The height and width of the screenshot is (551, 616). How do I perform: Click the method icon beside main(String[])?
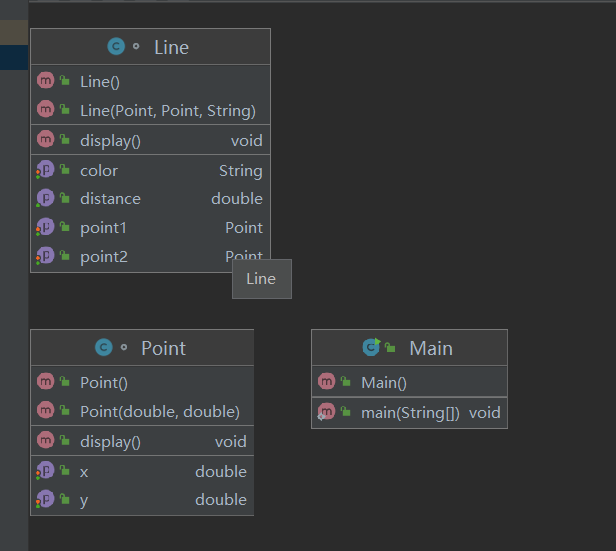[326, 412]
